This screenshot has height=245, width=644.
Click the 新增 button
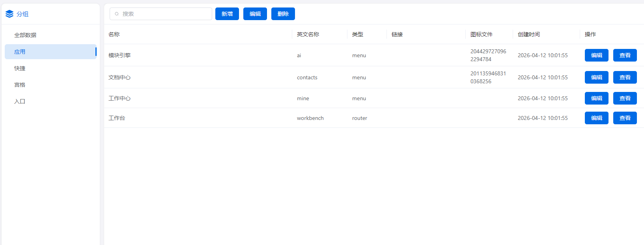coord(227,14)
